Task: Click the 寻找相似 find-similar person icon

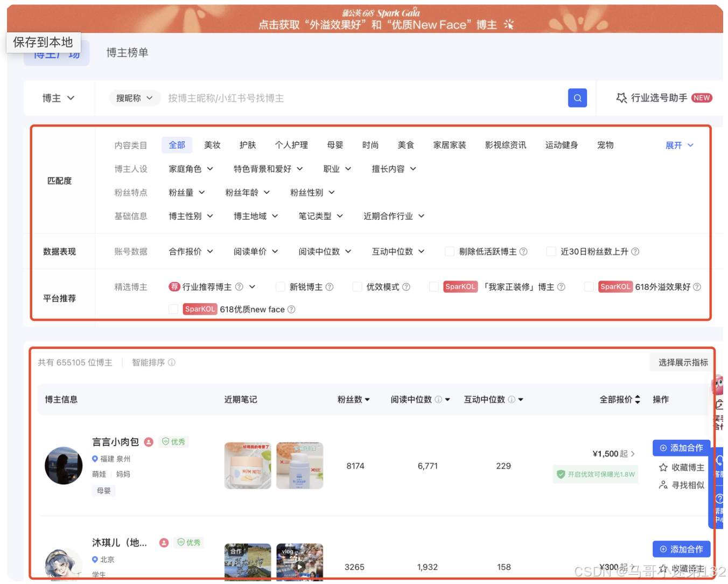Action: [x=664, y=485]
